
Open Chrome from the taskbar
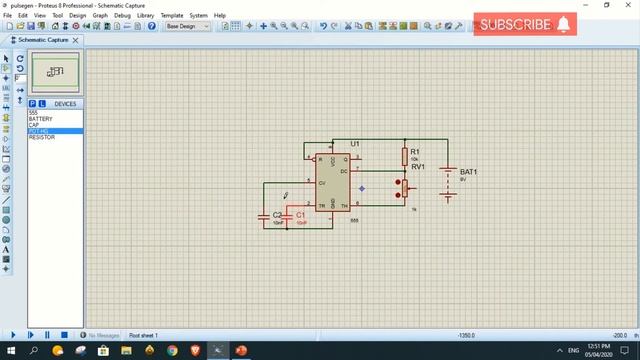tap(172, 351)
